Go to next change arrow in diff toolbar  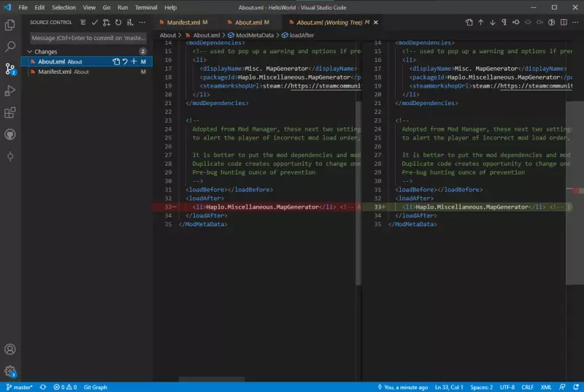point(493,23)
